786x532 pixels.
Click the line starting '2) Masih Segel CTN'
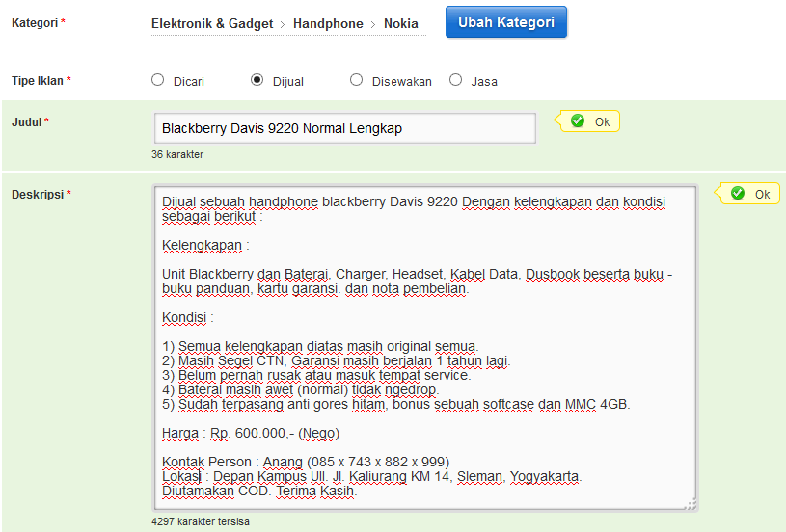(x=337, y=360)
